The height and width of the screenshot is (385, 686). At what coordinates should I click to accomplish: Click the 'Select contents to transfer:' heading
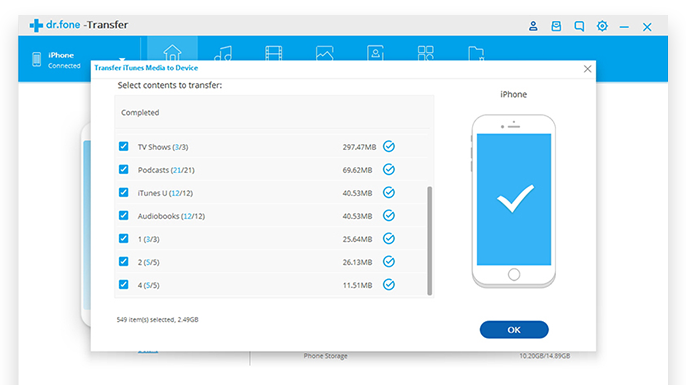(170, 85)
